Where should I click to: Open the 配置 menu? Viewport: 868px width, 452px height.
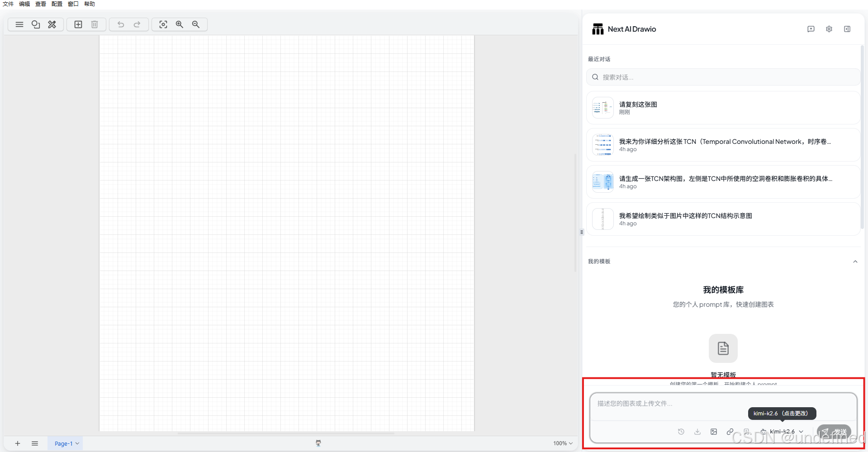click(57, 4)
